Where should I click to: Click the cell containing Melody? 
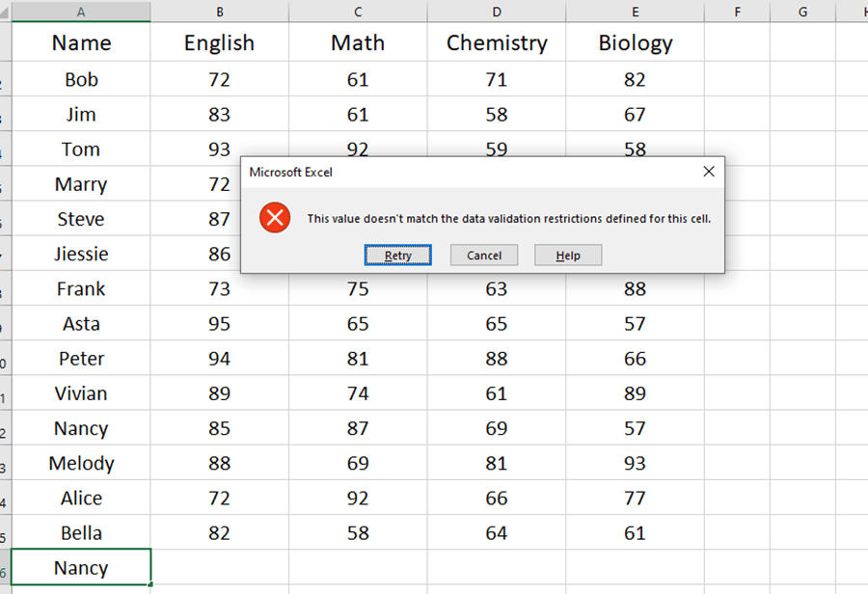tap(81, 463)
